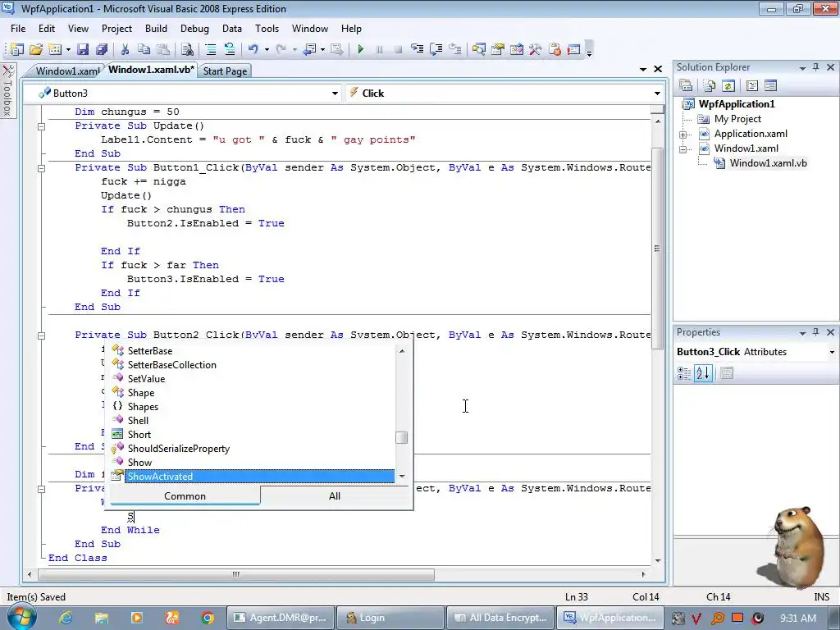This screenshot has width=840, height=630.
Task: Click the Cut scissors icon
Action: (125, 49)
